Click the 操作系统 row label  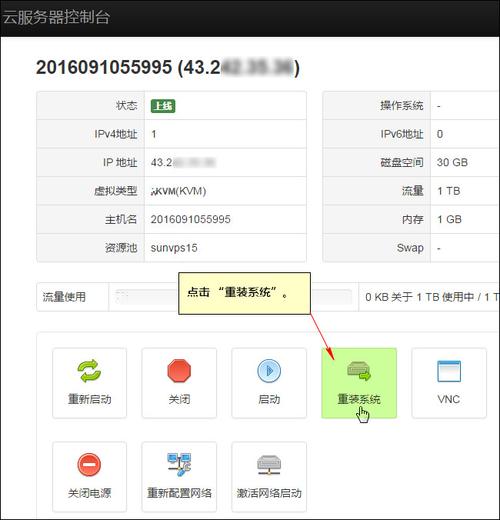tap(402, 106)
